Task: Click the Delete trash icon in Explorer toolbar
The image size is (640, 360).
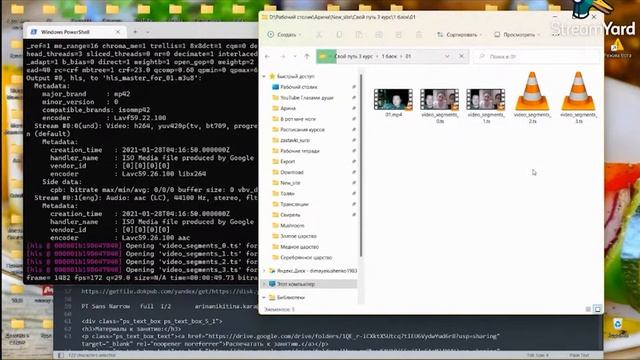Action: (419, 35)
